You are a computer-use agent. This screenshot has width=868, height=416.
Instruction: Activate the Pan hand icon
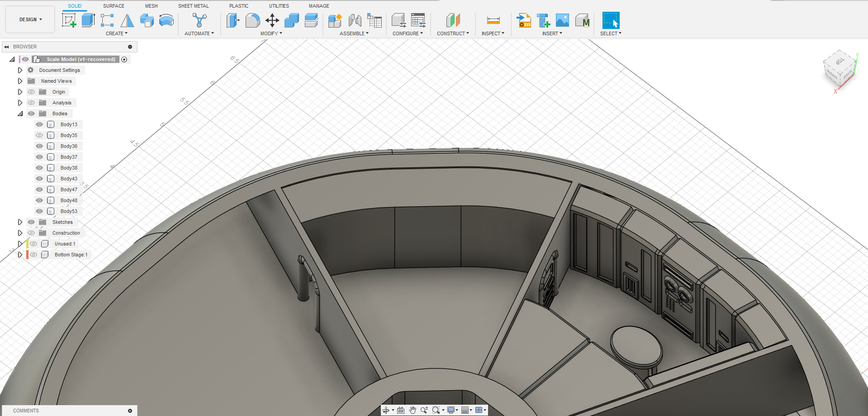tap(413, 410)
